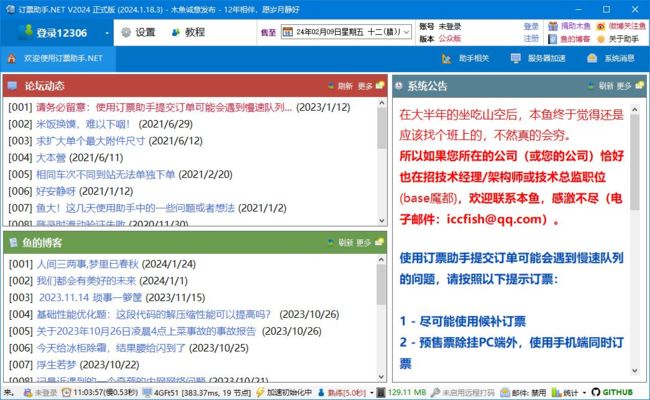Open forum post 鱼大！这几天使用助手中的一些问题

point(135,208)
